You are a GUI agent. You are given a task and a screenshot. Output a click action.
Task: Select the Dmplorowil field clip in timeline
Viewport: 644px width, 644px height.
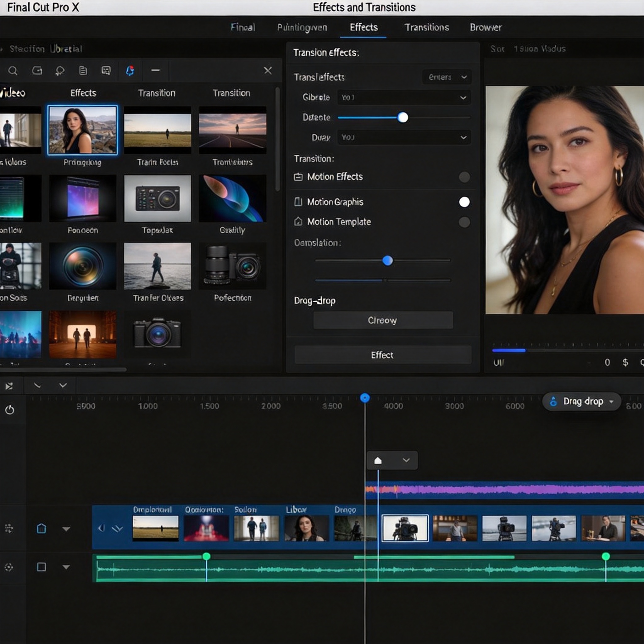pyautogui.click(x=156, y=528)
